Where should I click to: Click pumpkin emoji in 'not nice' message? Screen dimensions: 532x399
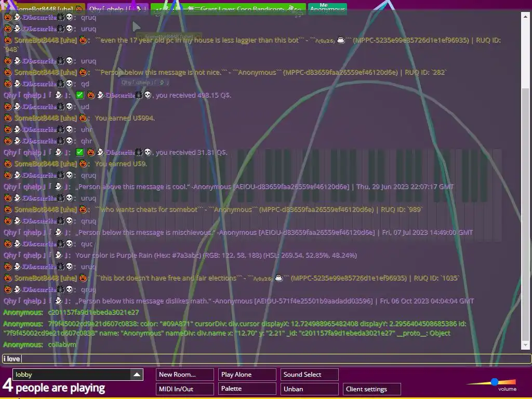pyautogui.click(x=83, y=72)
